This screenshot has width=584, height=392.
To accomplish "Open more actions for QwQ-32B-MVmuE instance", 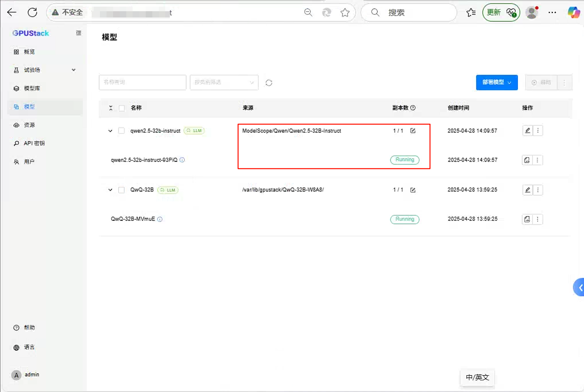I will 538,219.
